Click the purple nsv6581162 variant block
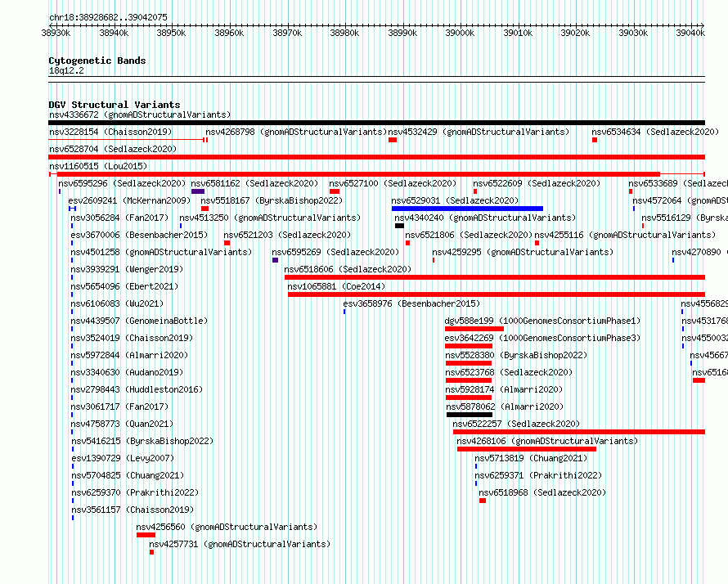The image size is (728, 584). pyautogui.click(x=198, y=191)
